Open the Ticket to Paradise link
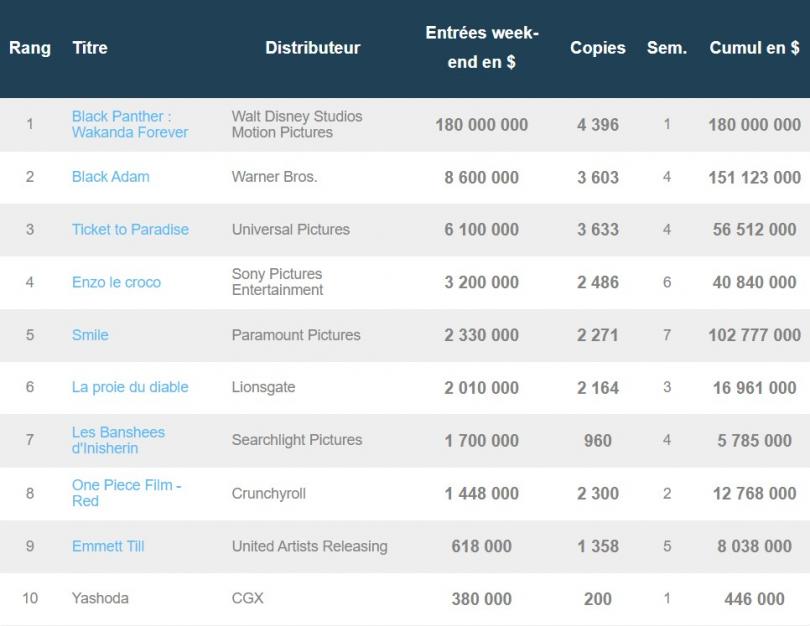The height and width of the screenshot is (626, 810). pyautogui.click(x=130, y=229)
